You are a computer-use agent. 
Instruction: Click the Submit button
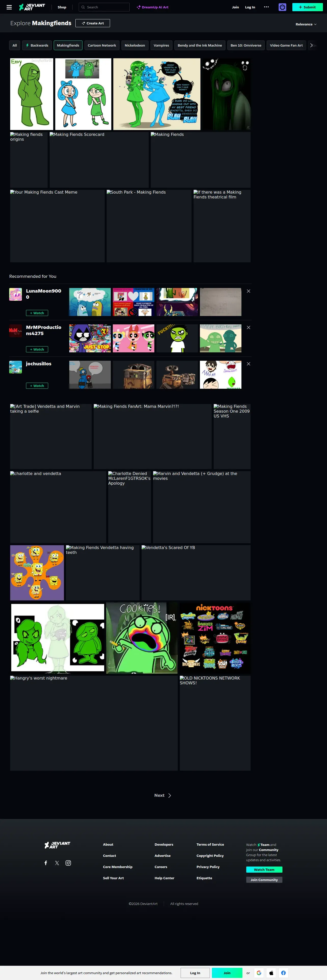[x=307, y=7]
